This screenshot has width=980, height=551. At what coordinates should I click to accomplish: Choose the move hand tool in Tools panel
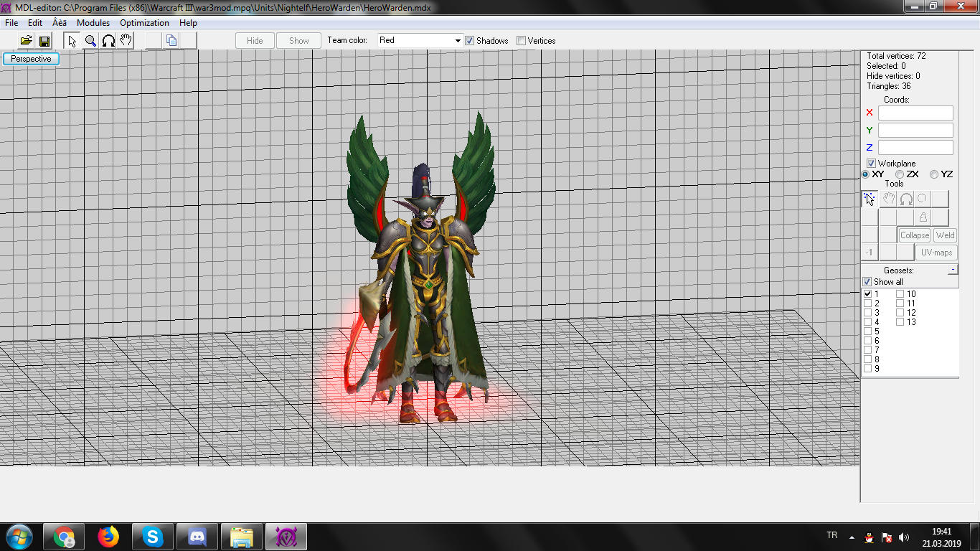(888, 199)
